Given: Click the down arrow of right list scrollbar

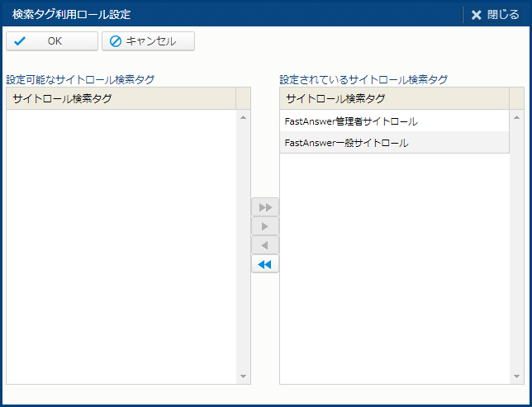Looking at the screenshot, I should point(516,376).
